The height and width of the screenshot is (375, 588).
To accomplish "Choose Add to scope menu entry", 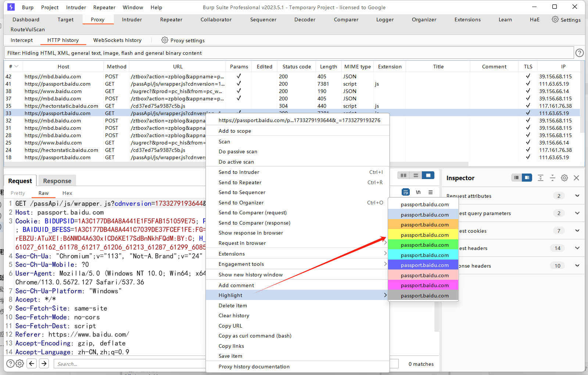I will (298, 131).
